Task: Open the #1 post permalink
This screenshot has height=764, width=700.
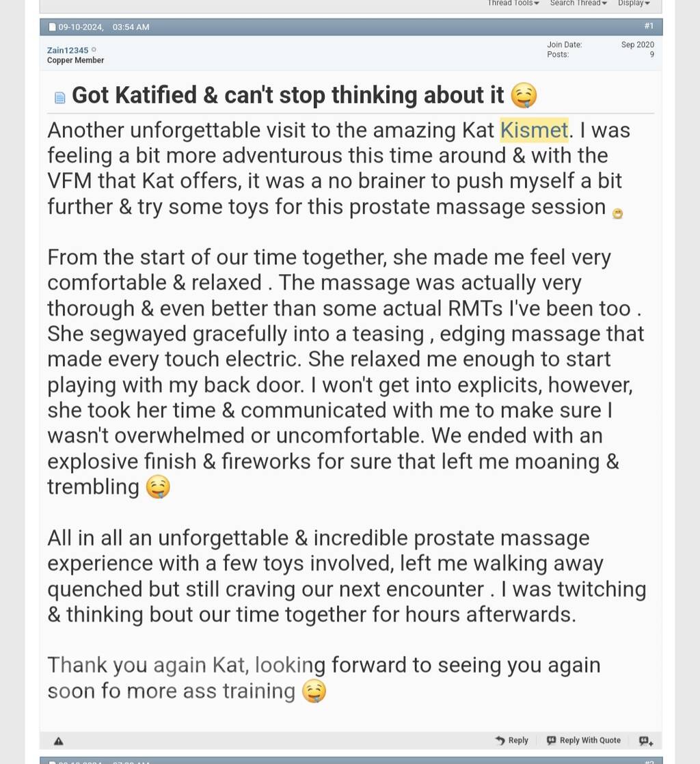Action: coord(649,26)
